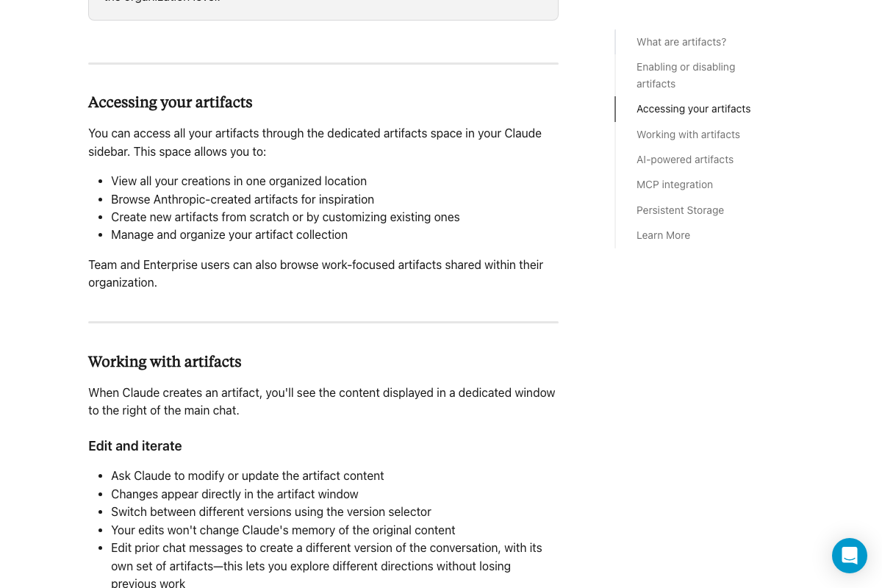
Task: Select the bullet about version selector
Action: (271, 512)
